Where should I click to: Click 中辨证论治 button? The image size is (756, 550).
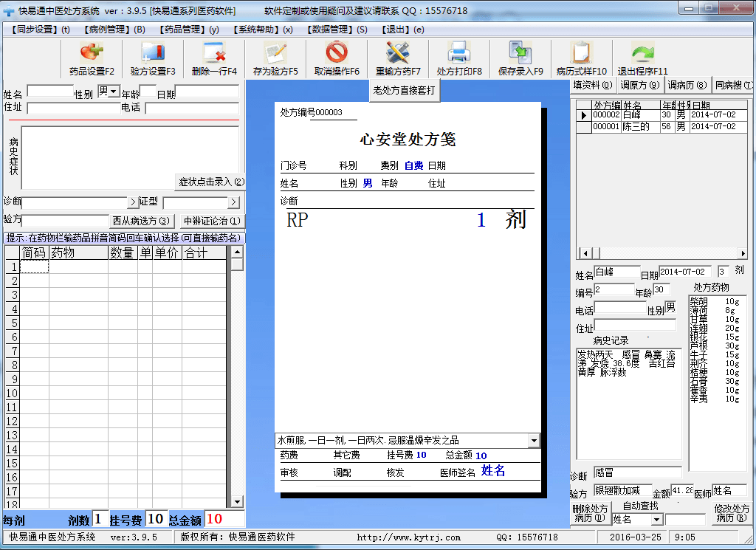[212, 221]
